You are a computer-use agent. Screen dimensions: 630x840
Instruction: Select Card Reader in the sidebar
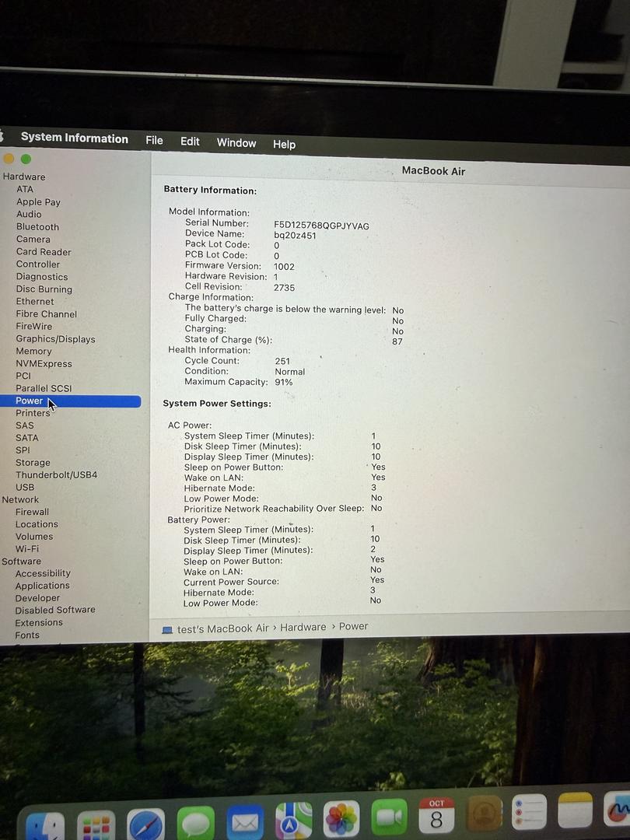point(44,252)
